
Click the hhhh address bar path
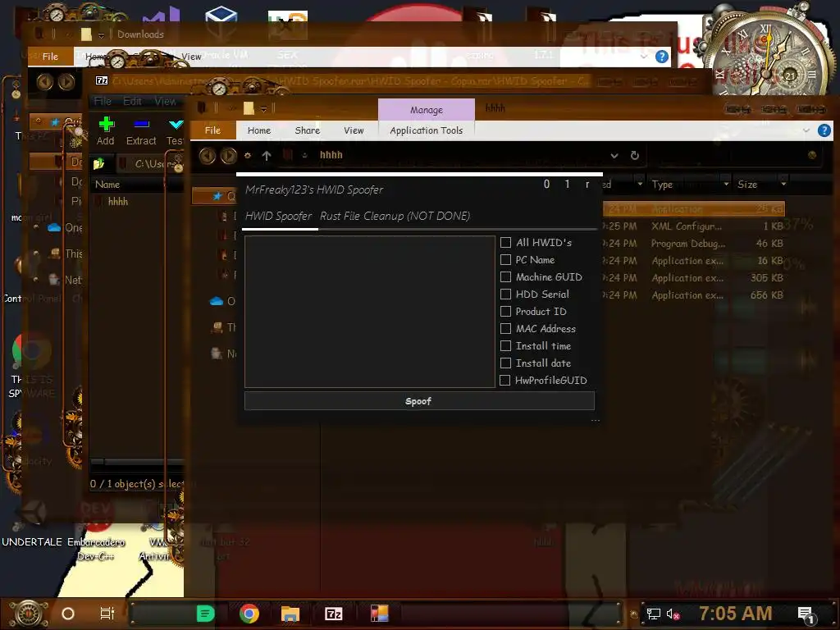tap(331, 155)
